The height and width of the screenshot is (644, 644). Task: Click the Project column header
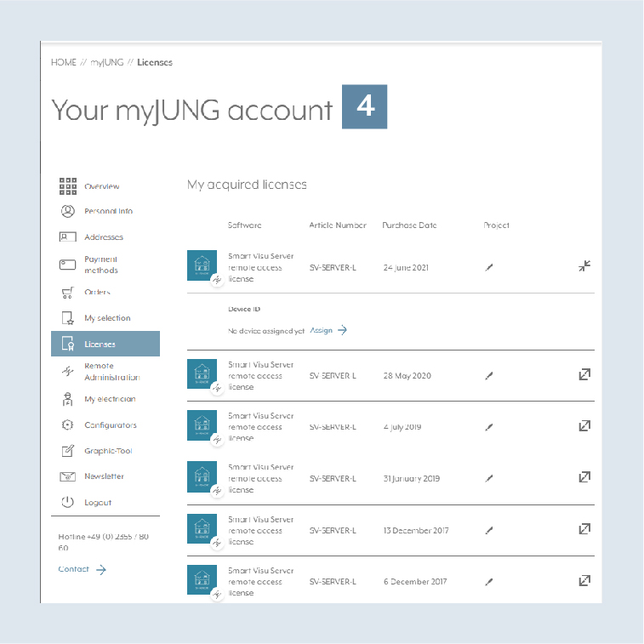pos(496,225)
